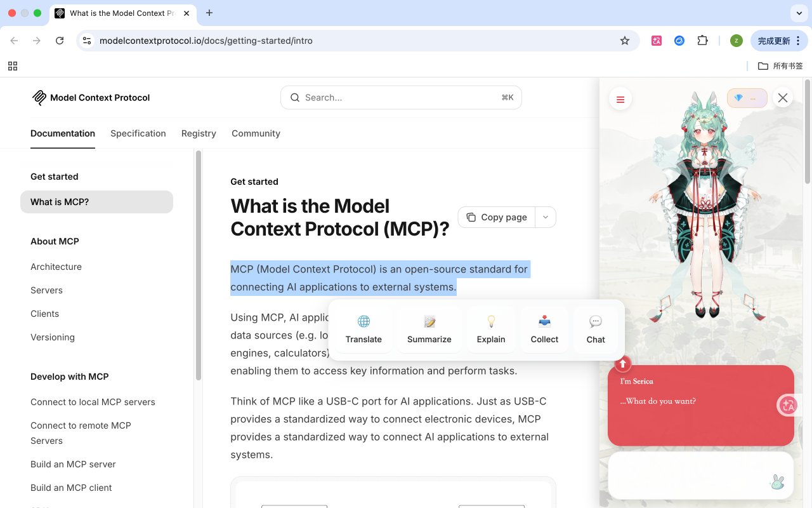This screenshot has height=508, width=812.
Task: Open Chrome three-dot menu
Action: pos(798,41)
